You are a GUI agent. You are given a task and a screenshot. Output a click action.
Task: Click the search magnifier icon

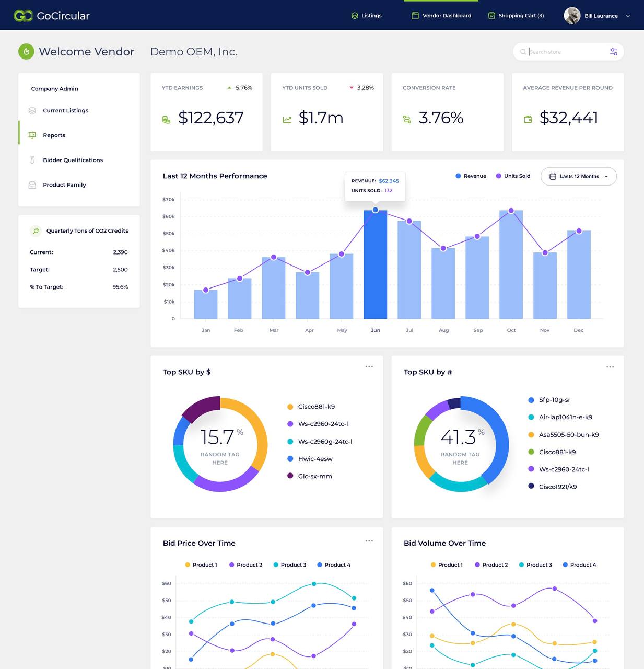click(523, 52)
